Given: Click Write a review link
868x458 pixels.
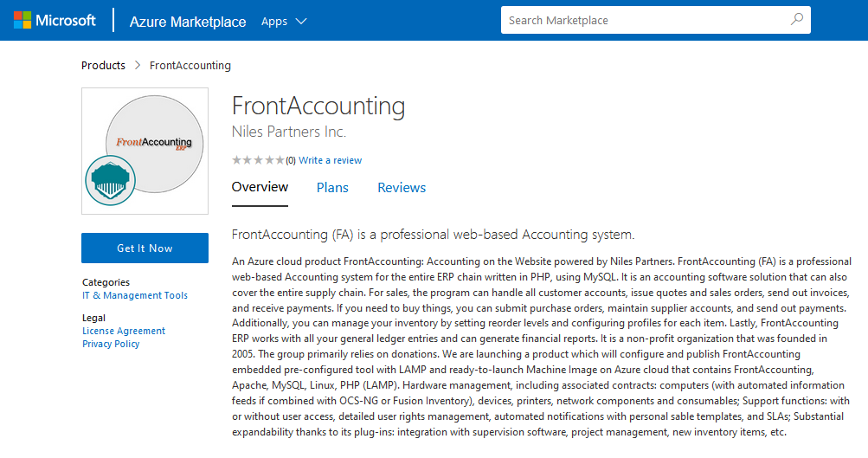Looking at the screenshot, I should [x=331, y=160].
